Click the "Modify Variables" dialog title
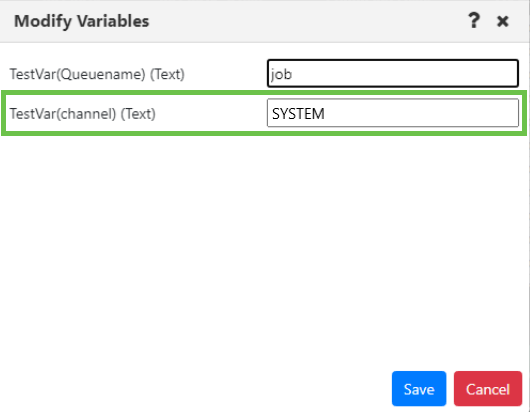This screenshot has height=412, width=530. point(81,21)
